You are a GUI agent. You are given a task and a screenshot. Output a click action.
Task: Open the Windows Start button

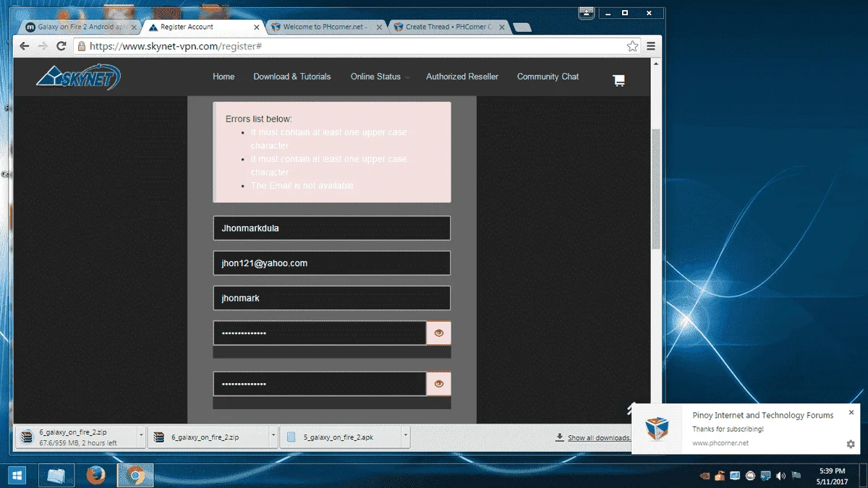[x=16, y=475]
